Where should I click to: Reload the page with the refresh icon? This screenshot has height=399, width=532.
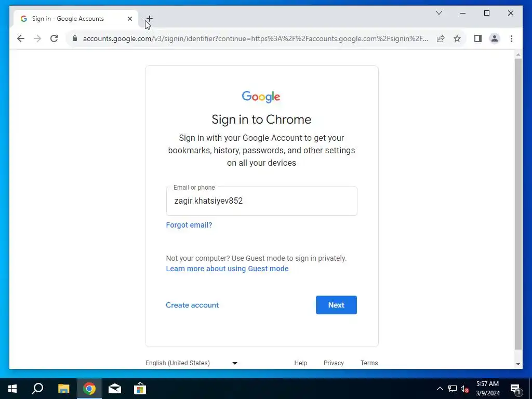(54, 38)
